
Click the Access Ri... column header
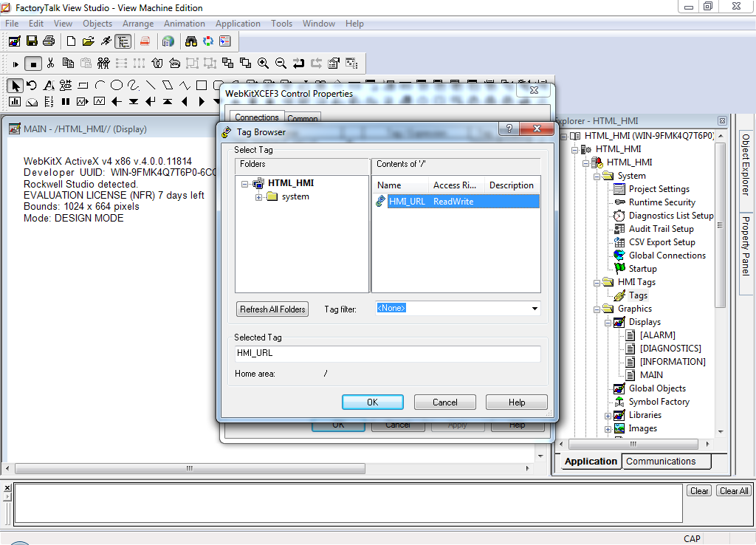pos(455,185)
